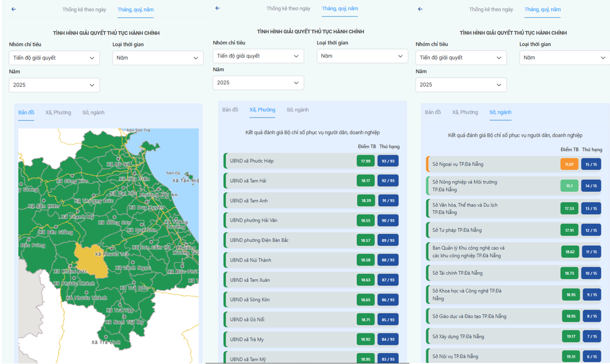
Task: Select Phường Hội An label on map
Action: 158,195
